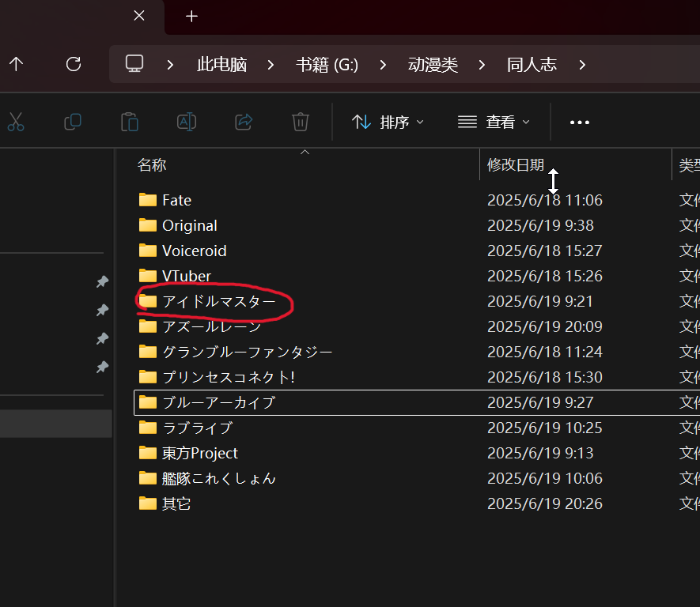This screenshot has height=607, width=700.
Task: Click date 2025/6/19 9:13 of 東方Project
Action: point(540,453)
